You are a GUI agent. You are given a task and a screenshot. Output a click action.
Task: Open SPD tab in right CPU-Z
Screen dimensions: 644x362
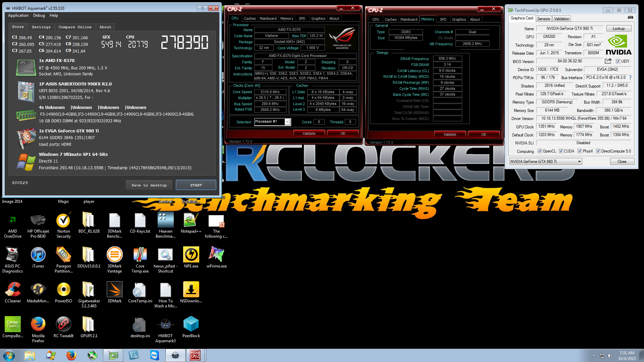pyautogui.click(x=443, y=19)
